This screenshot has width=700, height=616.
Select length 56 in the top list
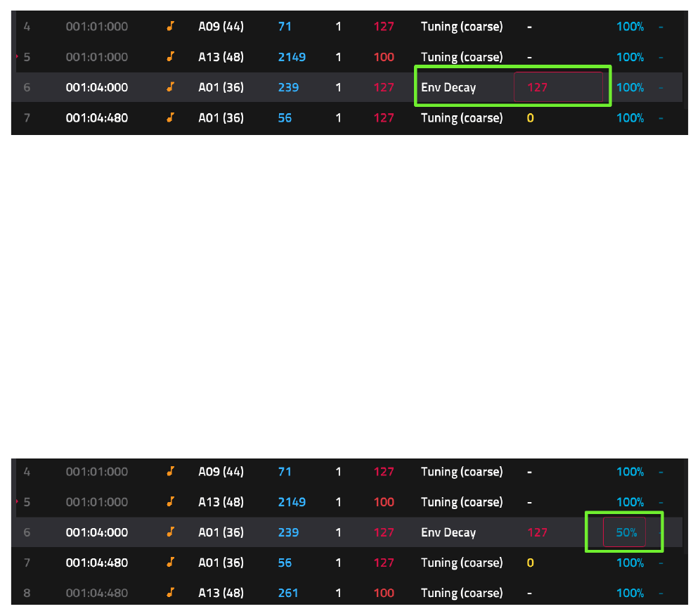pyautogui.click(x=285, y=118)
